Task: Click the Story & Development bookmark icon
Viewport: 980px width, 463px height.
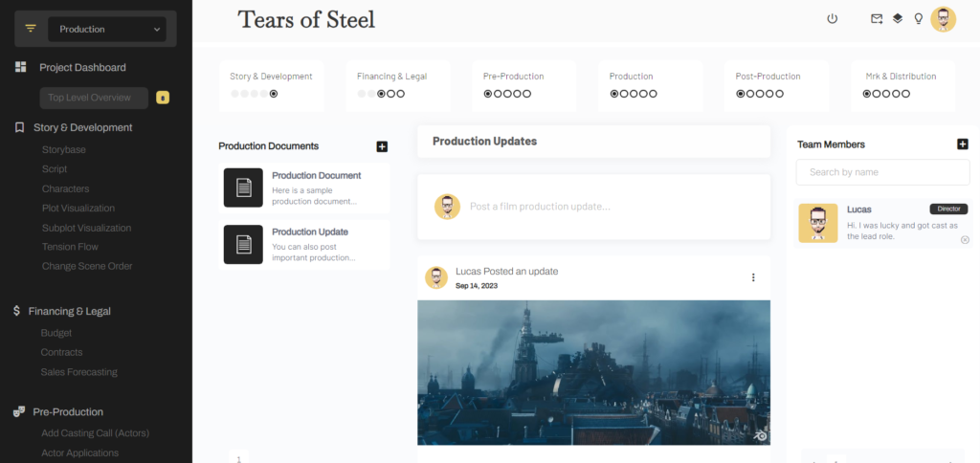Action: 19,127
